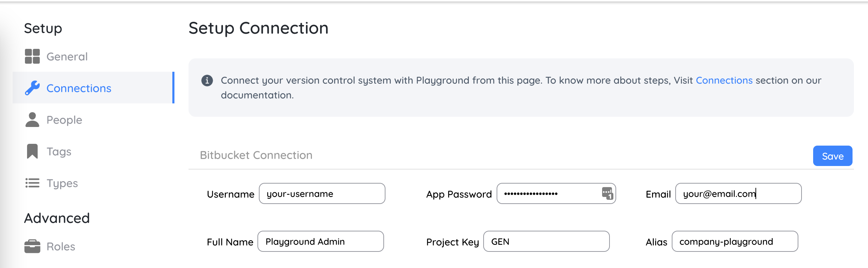Click into the App Password field
The height and width of the screenshot is (268, 868).
[556, 193]
